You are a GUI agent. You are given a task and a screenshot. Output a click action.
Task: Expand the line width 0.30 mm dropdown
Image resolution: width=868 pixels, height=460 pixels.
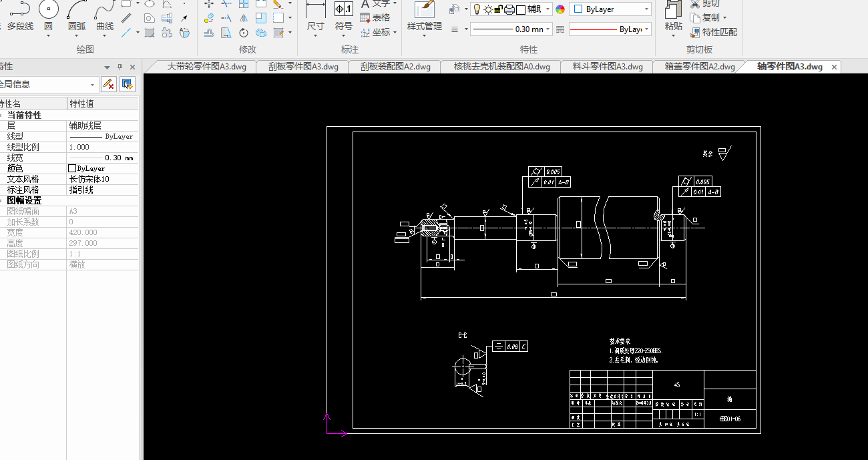[549, 29]
